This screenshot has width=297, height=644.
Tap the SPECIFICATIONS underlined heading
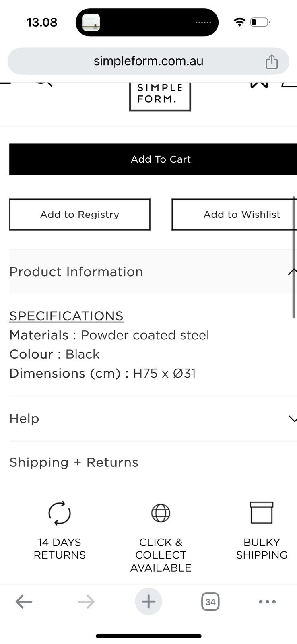pyautogui.click(x=66, y=316)
